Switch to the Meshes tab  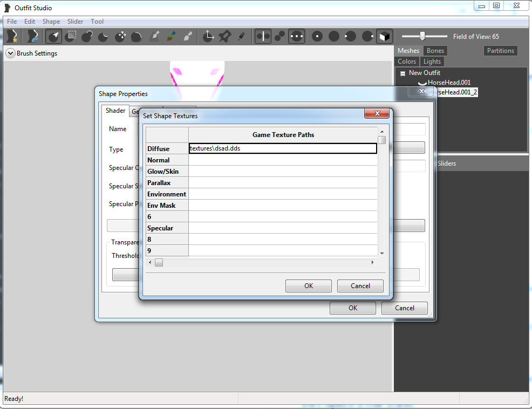(408, 51)
